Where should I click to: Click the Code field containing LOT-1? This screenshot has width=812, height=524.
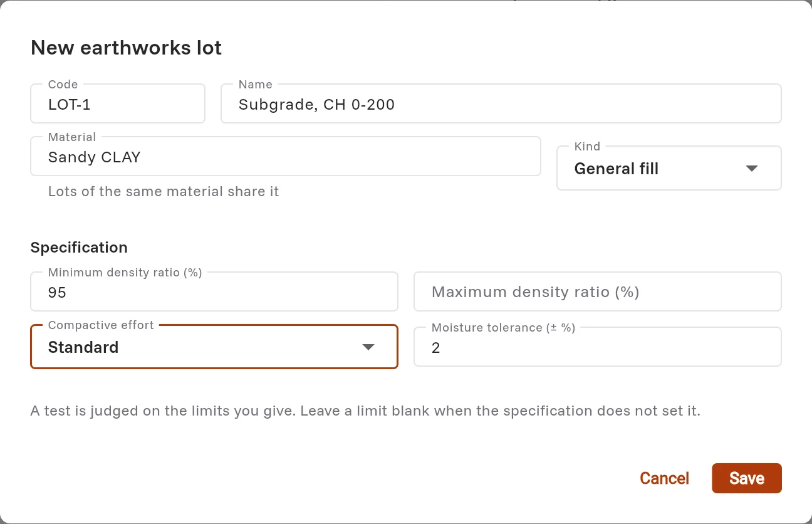(x=118, y=103)
